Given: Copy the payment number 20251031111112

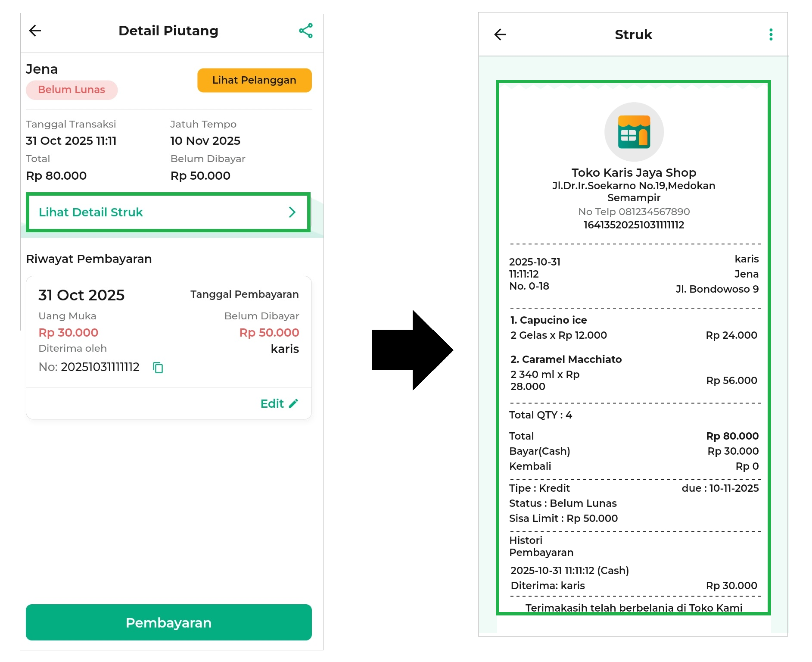Looking at the screenshot, I should [x=158, y=367].
